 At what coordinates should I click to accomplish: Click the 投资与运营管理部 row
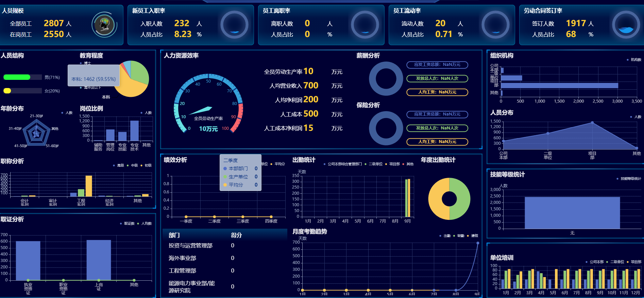225,245
